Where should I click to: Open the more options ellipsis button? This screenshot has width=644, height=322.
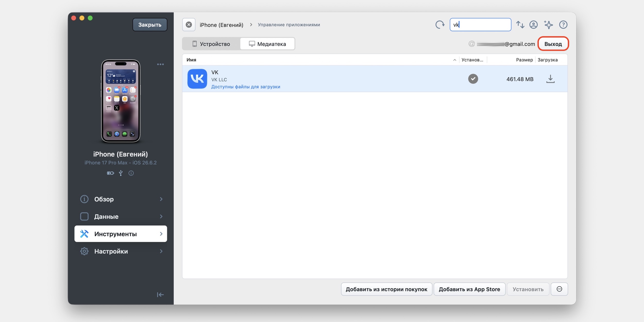coord(559,289)
